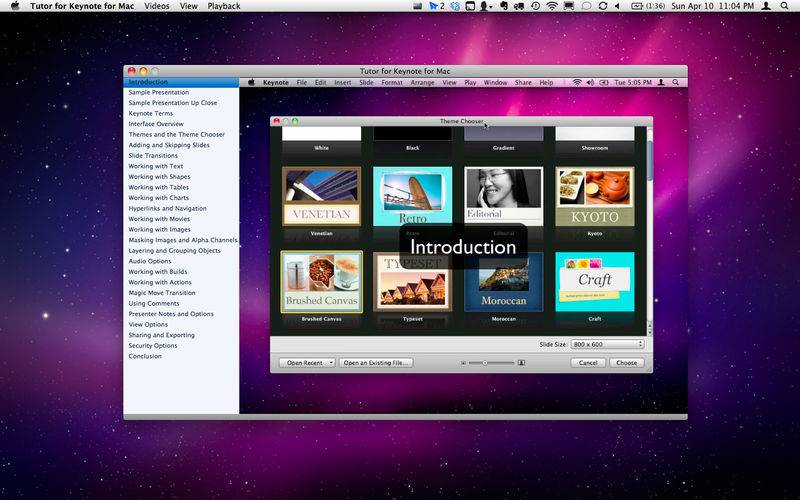Click the battery icon showing 1:36
The image size is (800, 500).
[x=648, y=6]
